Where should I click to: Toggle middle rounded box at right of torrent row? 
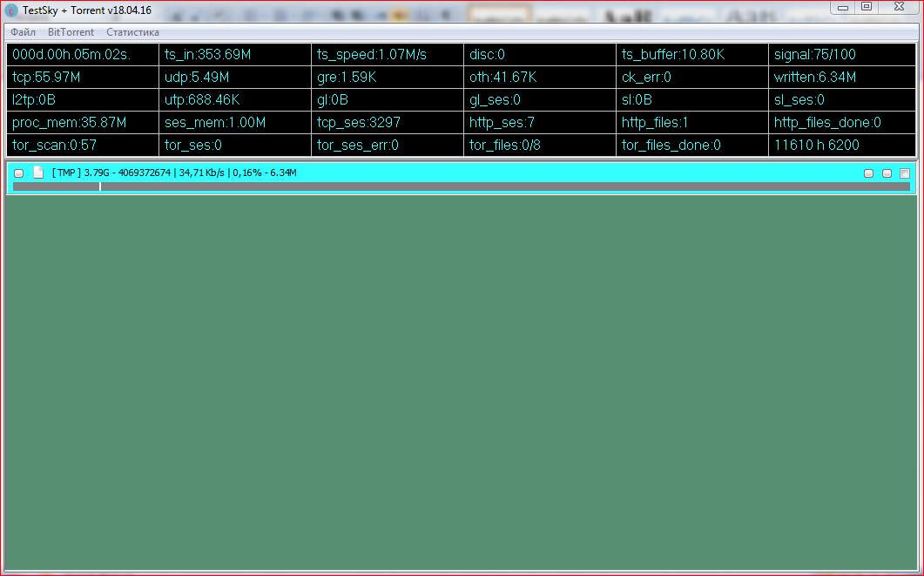887,173
